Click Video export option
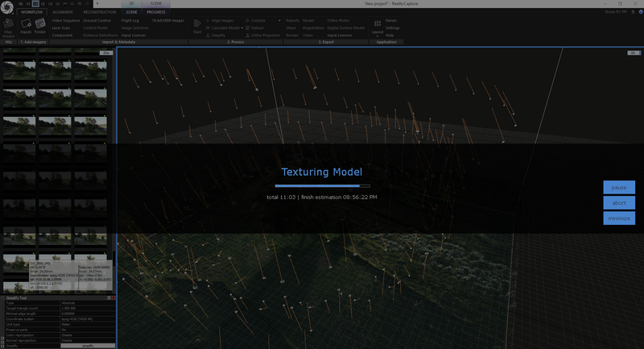 [308, 35]
